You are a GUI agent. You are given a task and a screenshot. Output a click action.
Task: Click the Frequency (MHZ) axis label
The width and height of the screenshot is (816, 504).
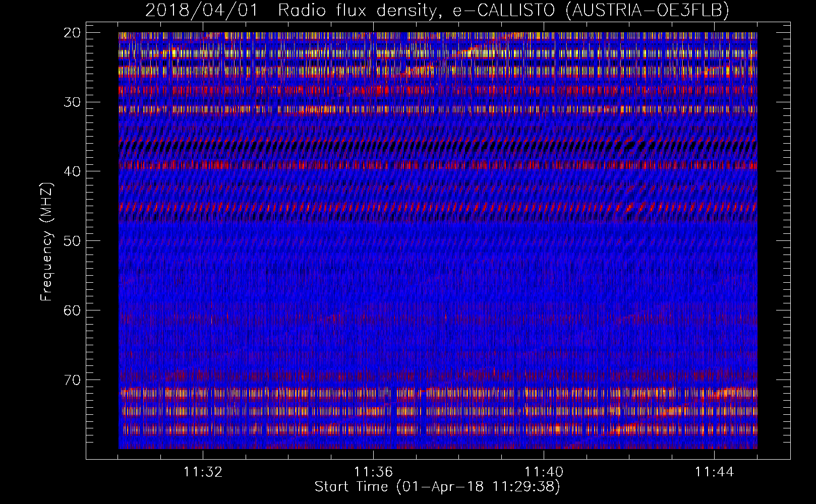46,242
